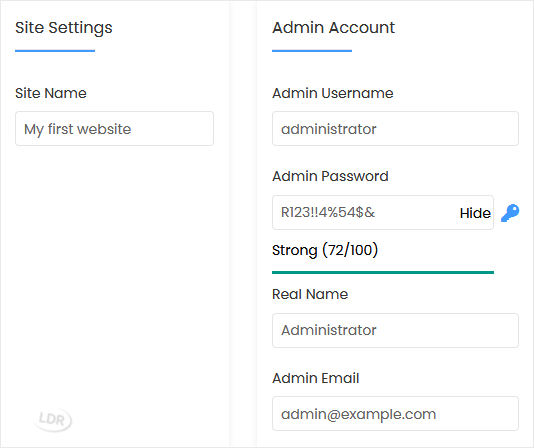Click the Admin Password label
534x448 pixels.
pyautogui.click(x=330, y=176)
